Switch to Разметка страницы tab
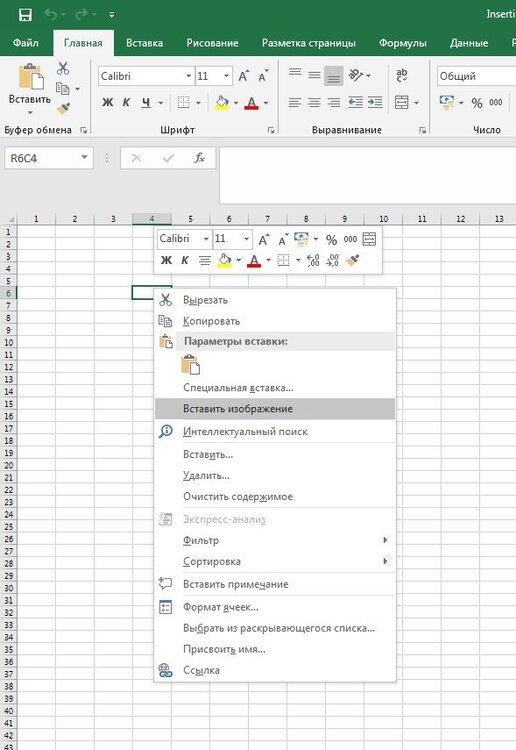This screenshot has height=750, width=516. point(308,43)
